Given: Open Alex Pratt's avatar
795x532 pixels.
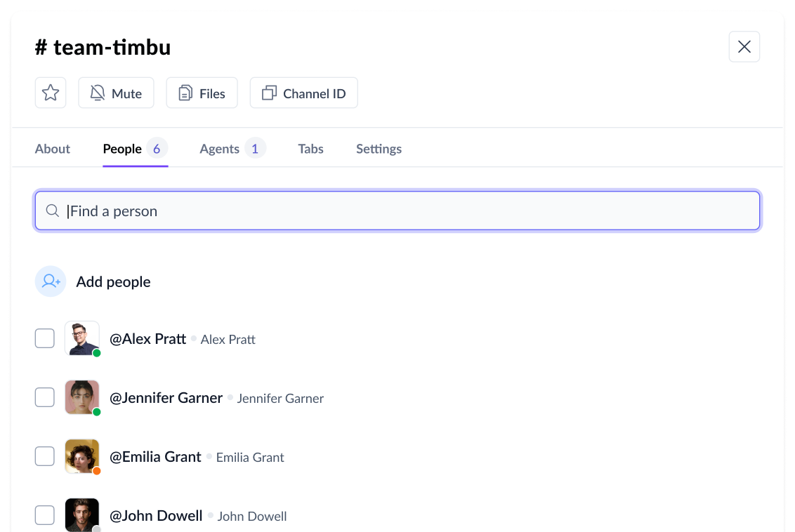Looking at the screenshot, I should 82,338.
